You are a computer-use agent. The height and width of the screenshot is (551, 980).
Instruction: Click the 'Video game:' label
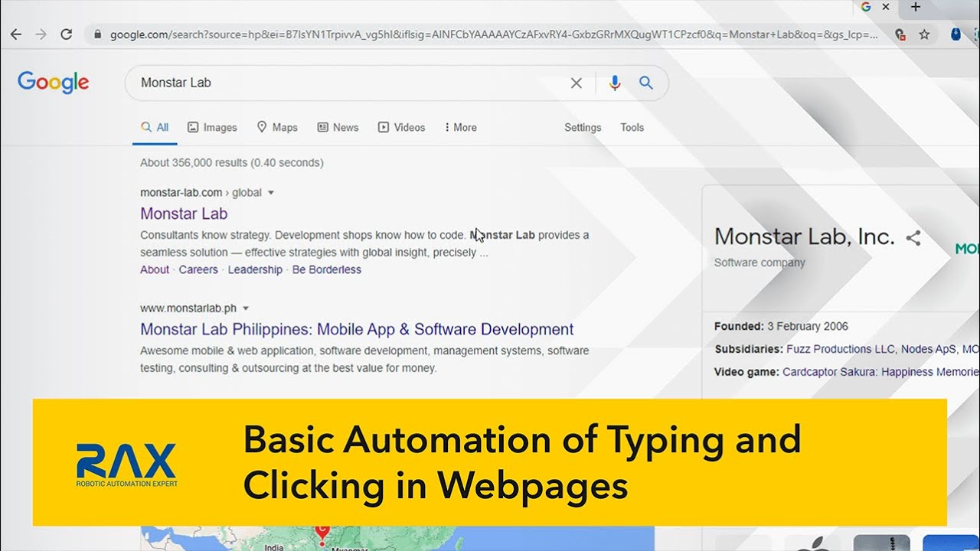[x=746, y=372]
